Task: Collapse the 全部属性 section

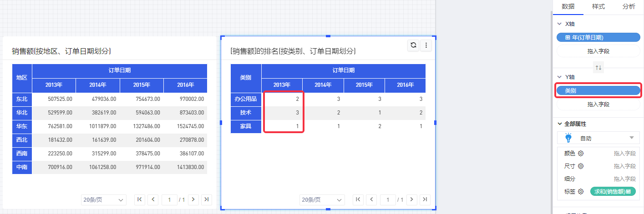Action: pos(559,124)
